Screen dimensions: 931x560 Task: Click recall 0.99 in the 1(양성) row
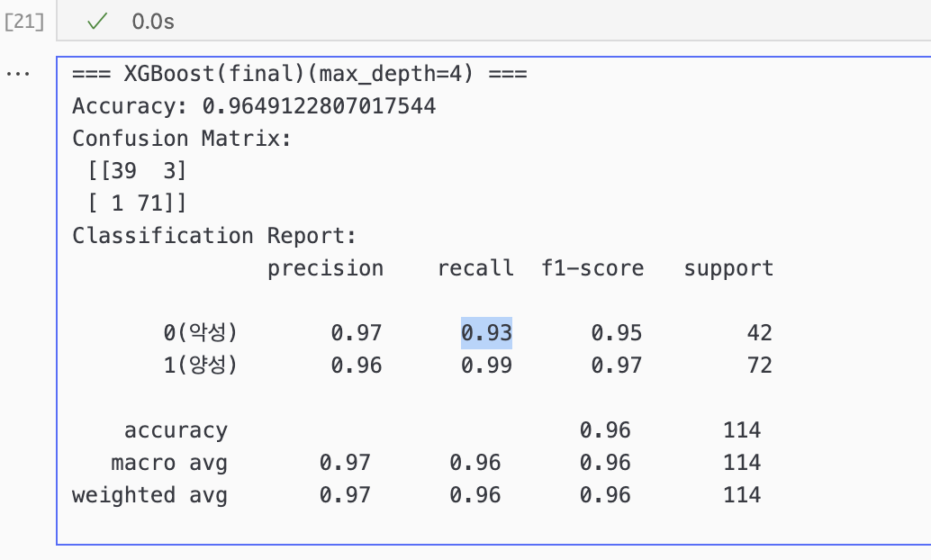[x=487, y=366]
